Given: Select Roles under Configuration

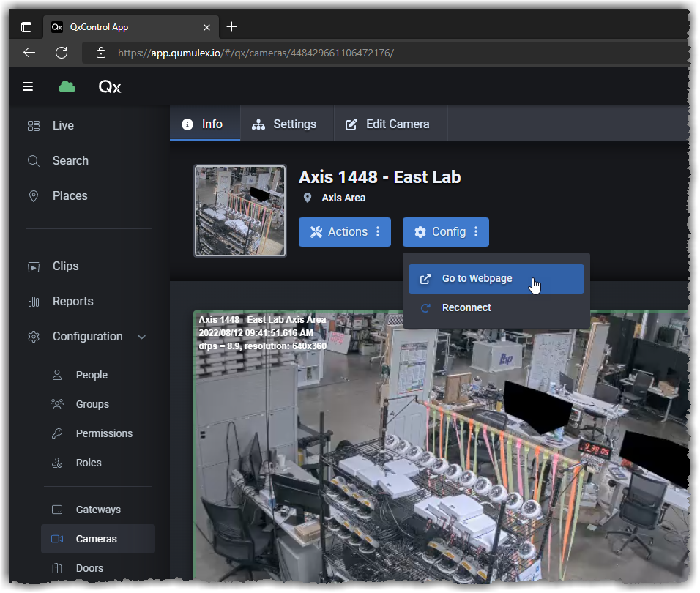Looking at the screenshot, I should 89,463.
